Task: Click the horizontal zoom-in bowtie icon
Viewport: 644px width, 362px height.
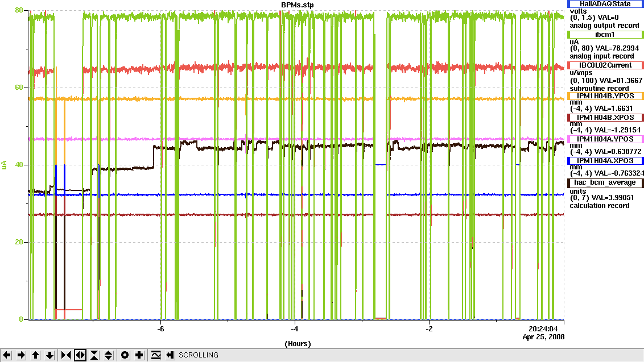Action: [66, 355]
